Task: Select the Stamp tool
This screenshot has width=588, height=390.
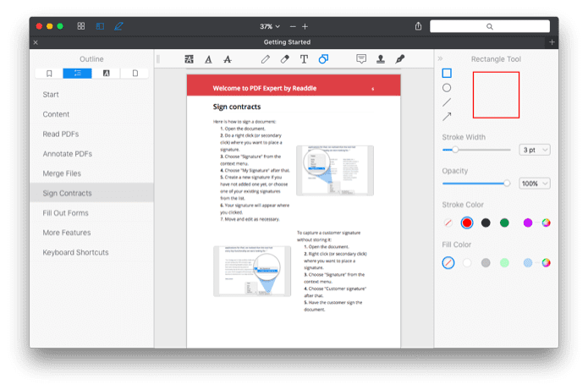Action: point(381,59)
